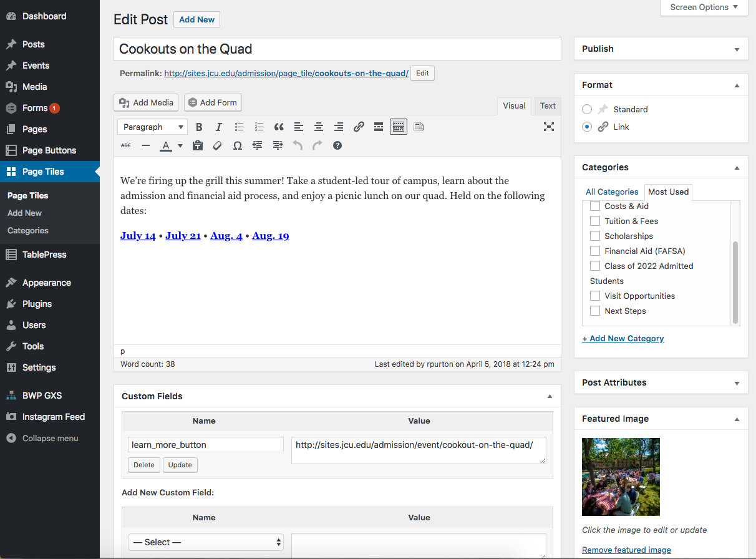
Task: Insert a numbered list
Action: pos(259,127)
